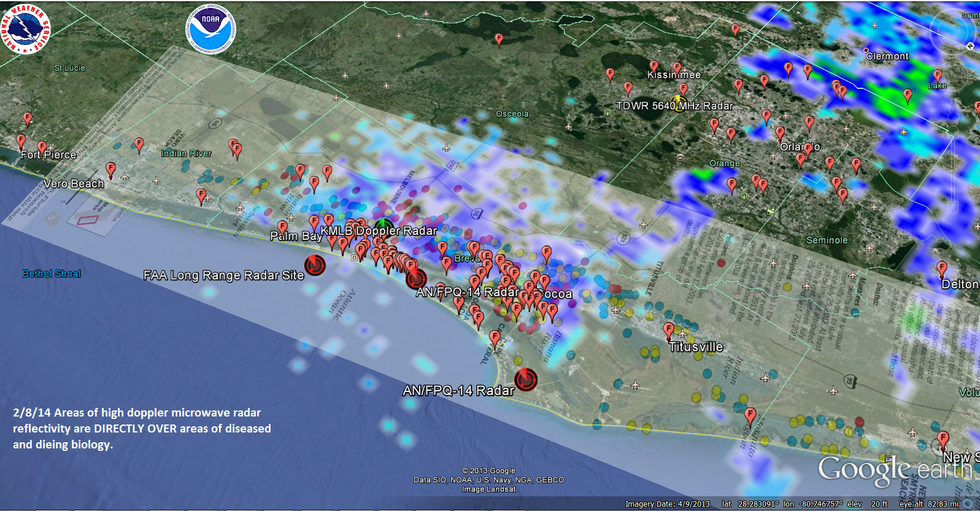Click the red F placemark above Delton
The height and width of the screenshot is (511, 980).
coord(941,269)
